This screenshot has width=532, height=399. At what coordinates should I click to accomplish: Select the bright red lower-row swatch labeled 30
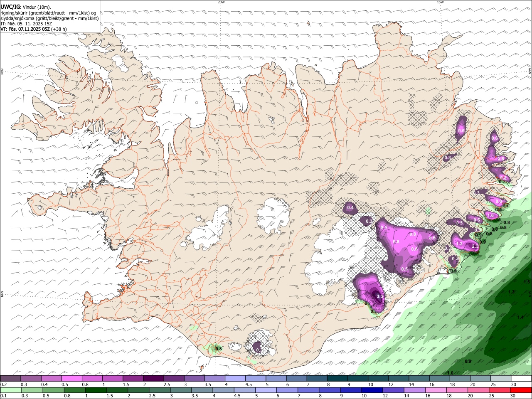coord(522,390)
